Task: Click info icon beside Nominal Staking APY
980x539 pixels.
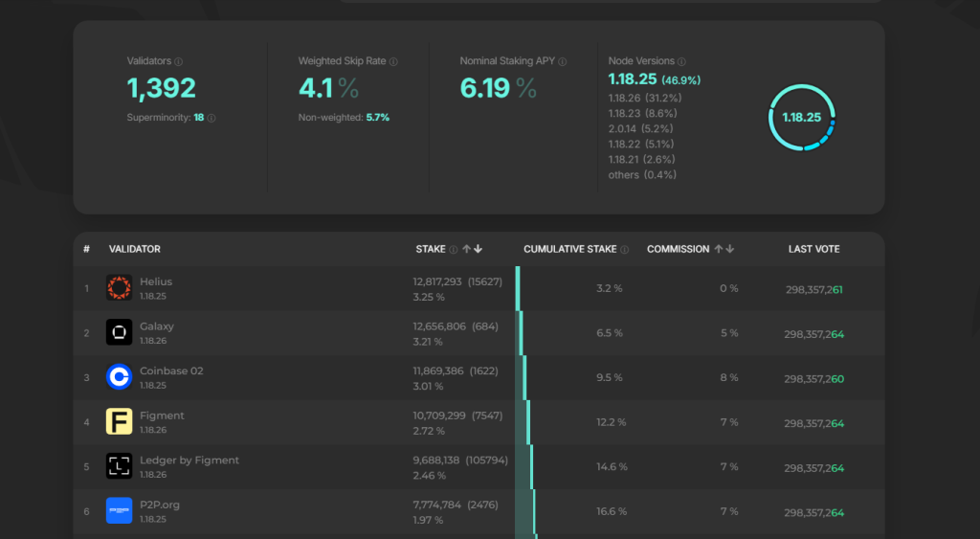Action: coord(563,61)
